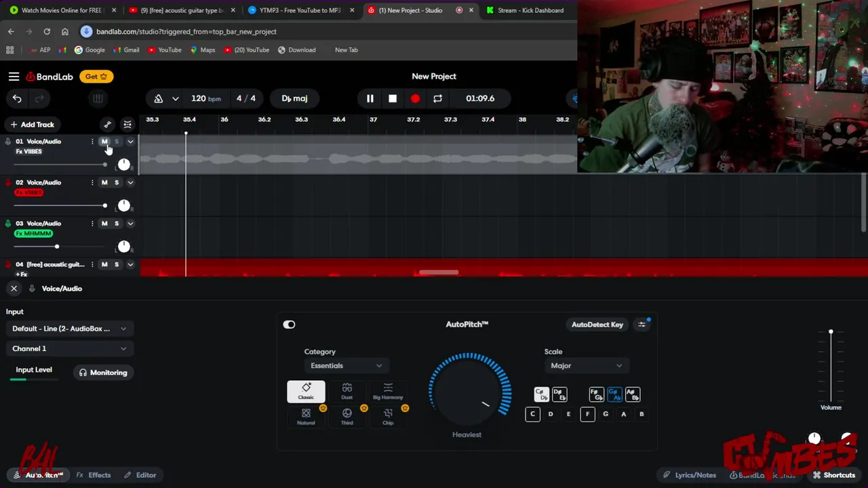Open track 02 three-dot options menu
Viewport: 868px width, 488px height.
point(92,183)
